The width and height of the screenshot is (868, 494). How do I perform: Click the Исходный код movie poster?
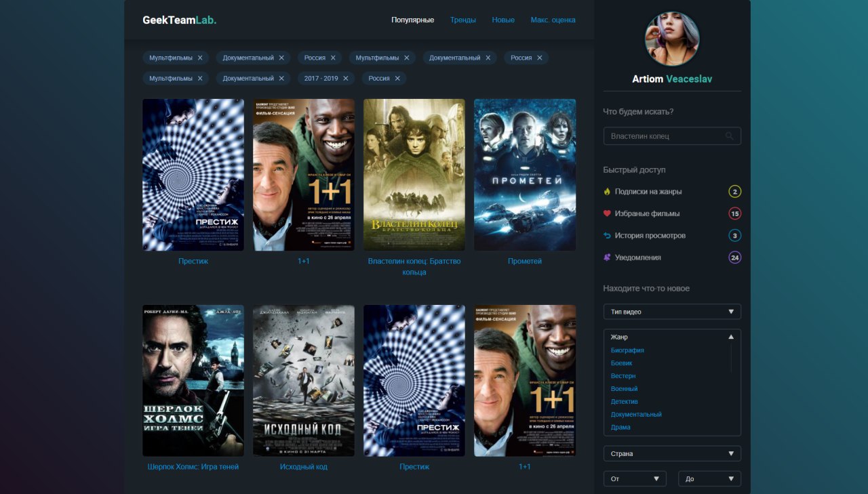coord(304,381)
